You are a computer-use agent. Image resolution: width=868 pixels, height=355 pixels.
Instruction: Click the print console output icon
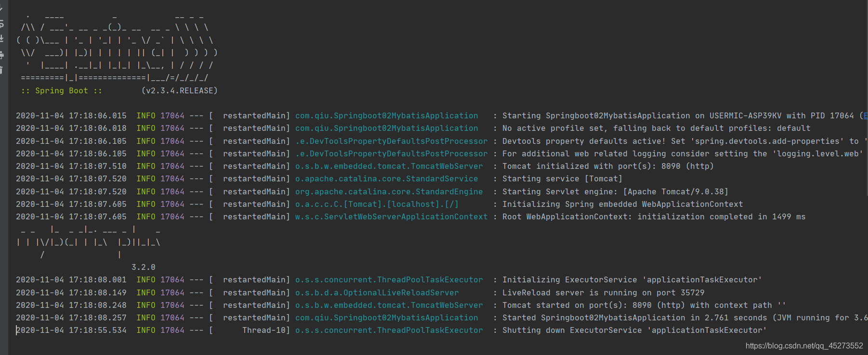pos(1,55)
